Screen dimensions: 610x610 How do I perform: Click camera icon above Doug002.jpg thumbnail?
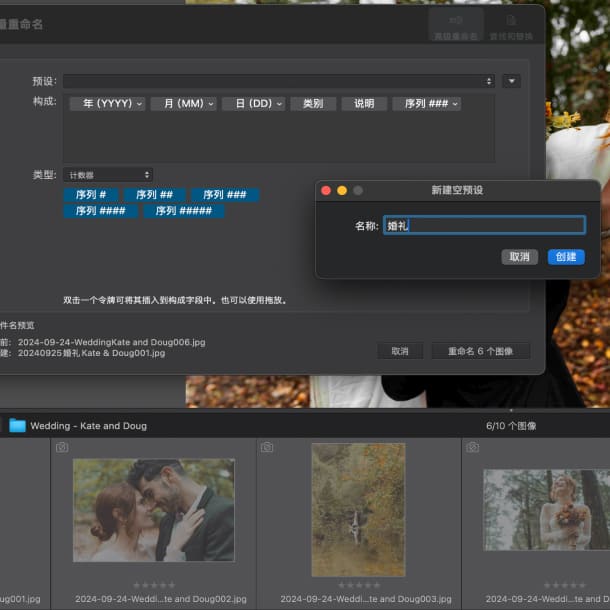[x=62, y=447]
